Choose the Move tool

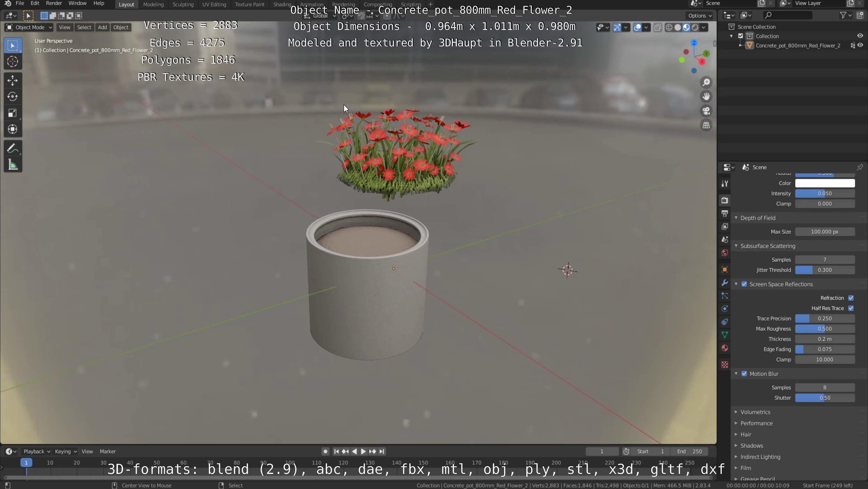[13, 80]
